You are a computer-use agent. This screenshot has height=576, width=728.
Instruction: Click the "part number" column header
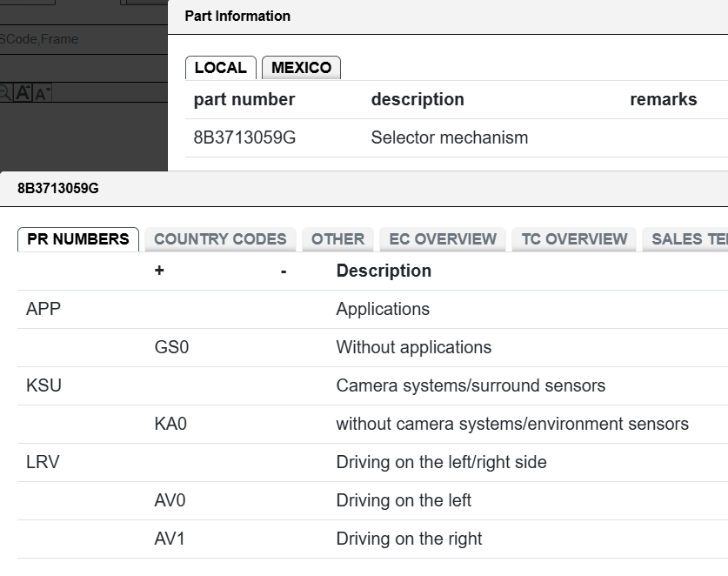pos(244,99)
